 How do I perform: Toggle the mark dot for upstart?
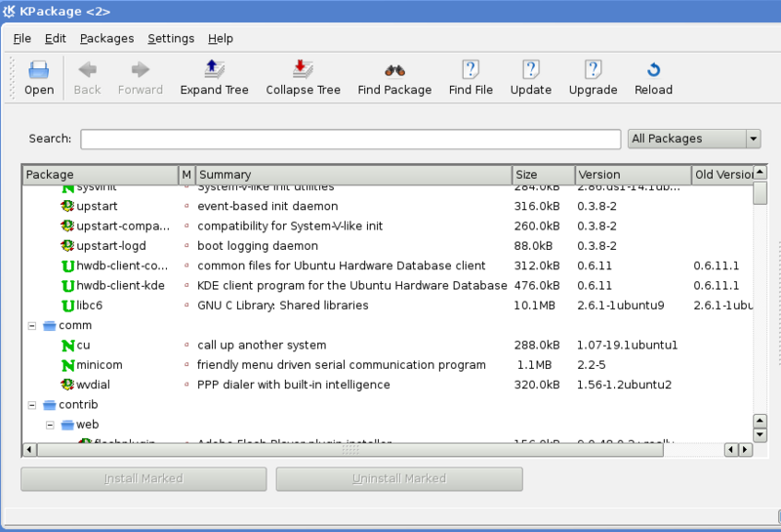tap(186, 206)
